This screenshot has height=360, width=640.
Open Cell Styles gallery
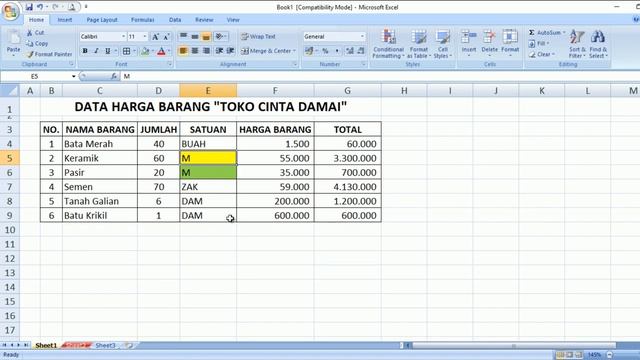[x=442, y=44]
